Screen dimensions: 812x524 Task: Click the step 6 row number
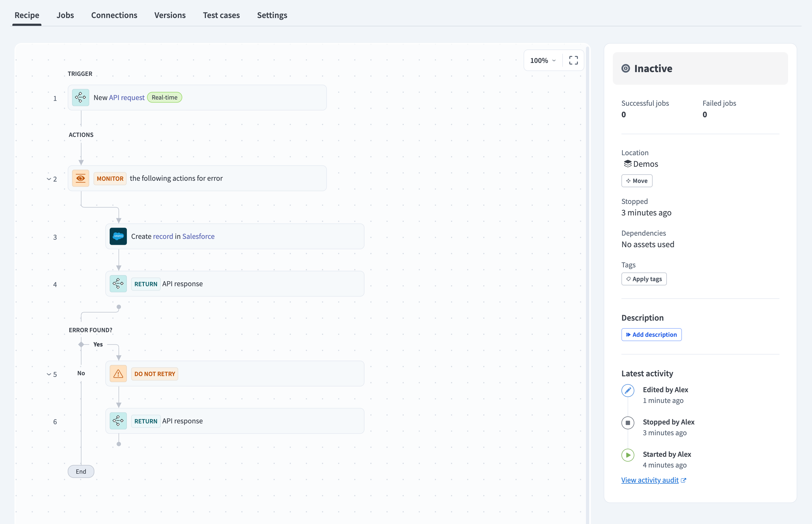[55, 422]
